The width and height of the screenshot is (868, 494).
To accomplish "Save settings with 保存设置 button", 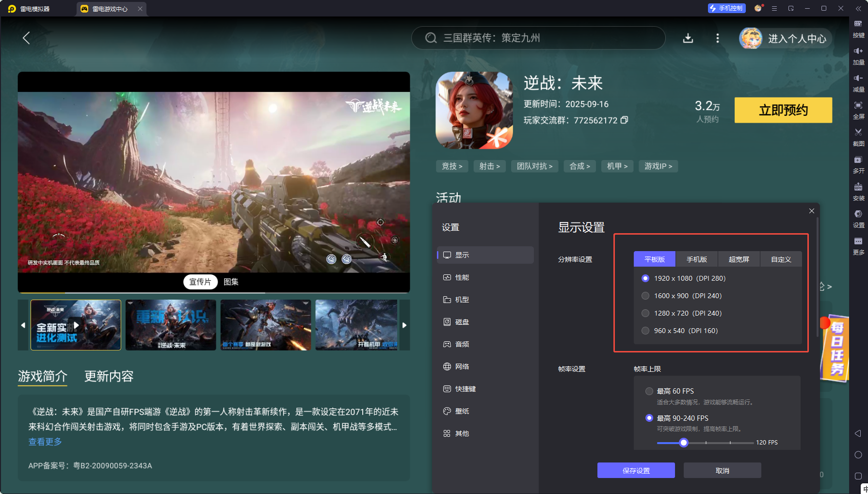I will tap(636, 470).
